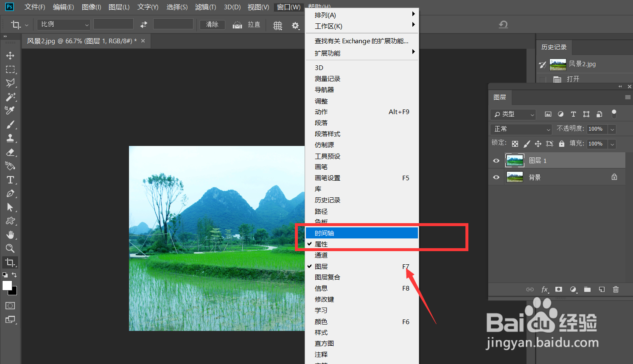Select the Horizontal Type tool

[10, 180]
